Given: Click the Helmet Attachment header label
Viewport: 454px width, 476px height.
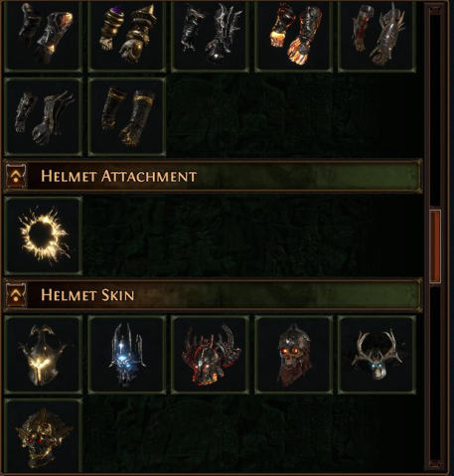Looking at the screenshot, I should point(119,176).
